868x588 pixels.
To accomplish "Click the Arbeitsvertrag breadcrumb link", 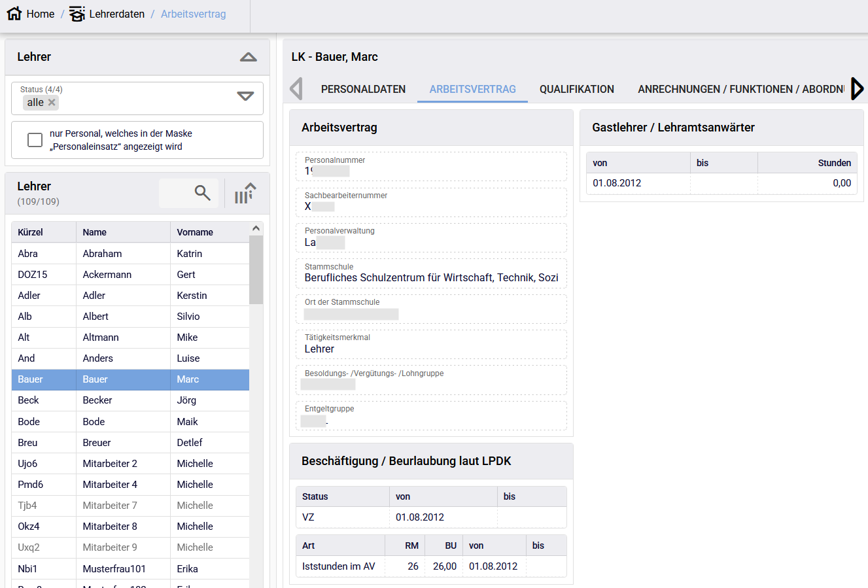I will coord(193,14).
